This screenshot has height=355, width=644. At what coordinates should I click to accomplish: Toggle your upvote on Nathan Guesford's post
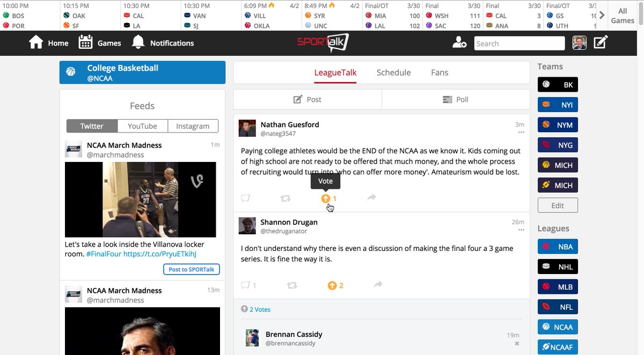click(326, 198)
